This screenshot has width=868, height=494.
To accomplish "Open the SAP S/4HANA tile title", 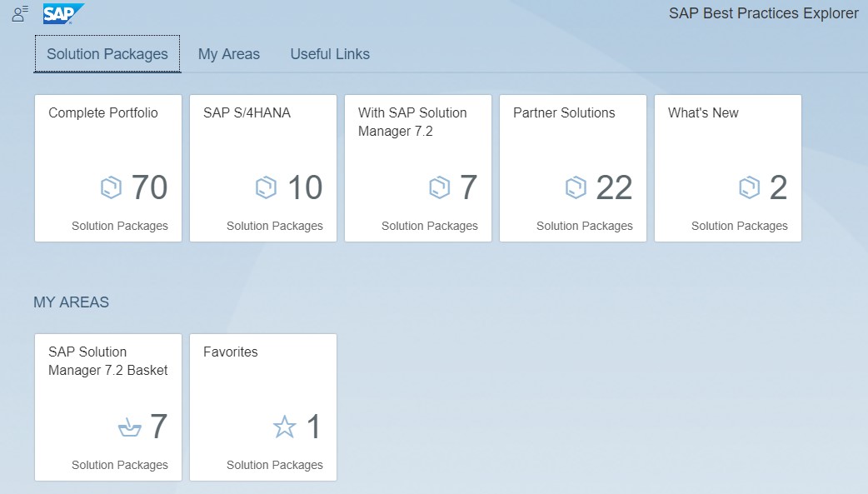I will tap(247, 113).
